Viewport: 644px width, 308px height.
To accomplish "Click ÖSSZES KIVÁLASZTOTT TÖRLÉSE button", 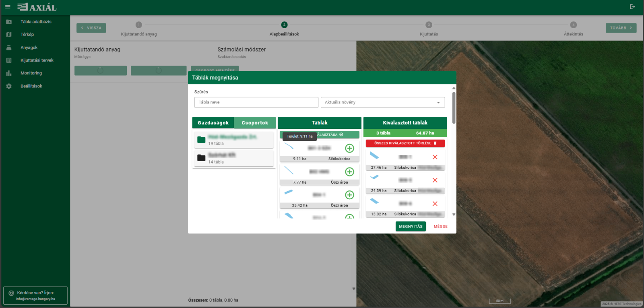I will pos(405,143).
